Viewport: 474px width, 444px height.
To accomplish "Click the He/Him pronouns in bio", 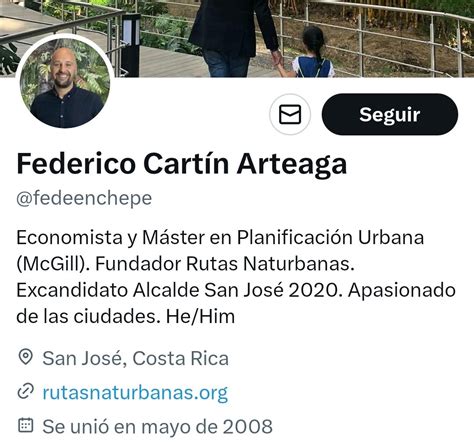I will click(x=200, y=316).
